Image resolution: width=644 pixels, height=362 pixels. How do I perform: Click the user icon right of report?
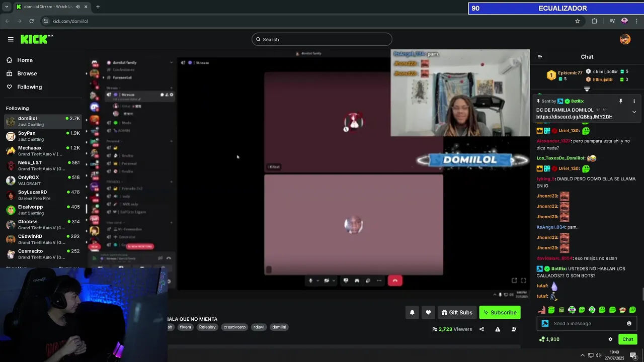[514, 329]
